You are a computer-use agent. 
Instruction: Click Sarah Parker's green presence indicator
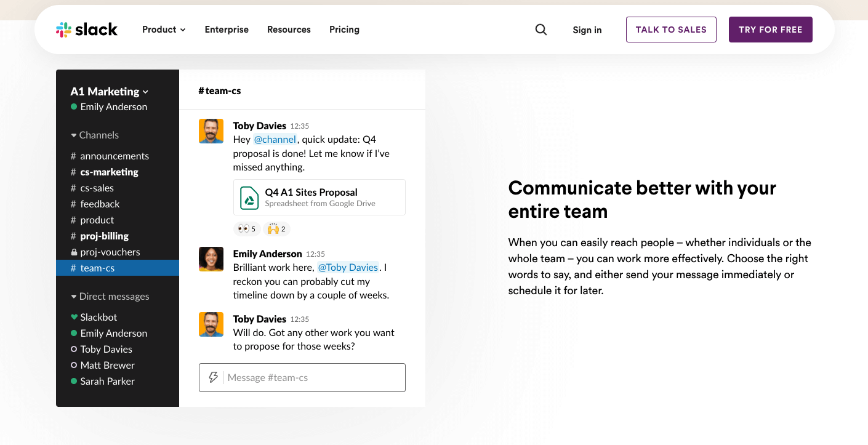click(73, 381)
